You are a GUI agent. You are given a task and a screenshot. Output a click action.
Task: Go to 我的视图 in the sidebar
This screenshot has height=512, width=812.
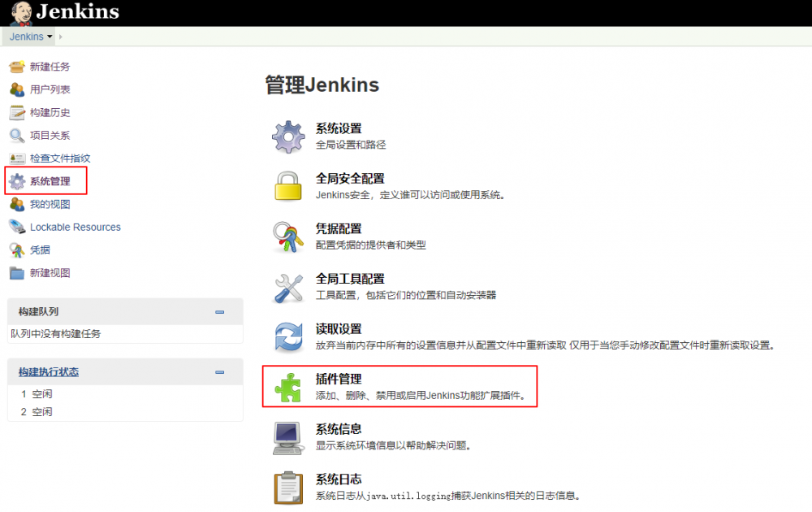[x=49, y=204]
